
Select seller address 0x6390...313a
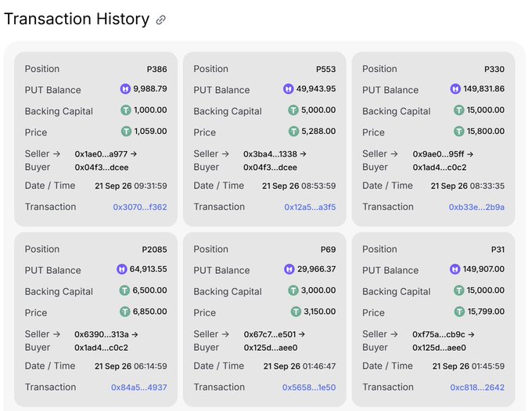click(x=102, y=334)
